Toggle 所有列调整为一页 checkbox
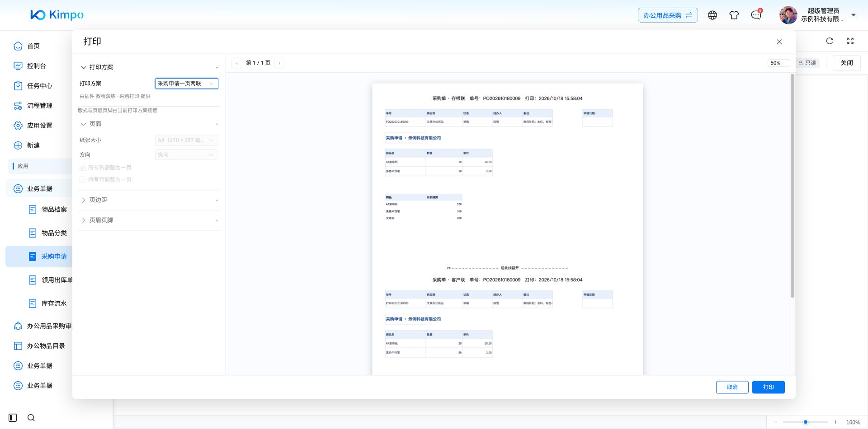Viewport: 868px width, 429px height. click(82, 168)
